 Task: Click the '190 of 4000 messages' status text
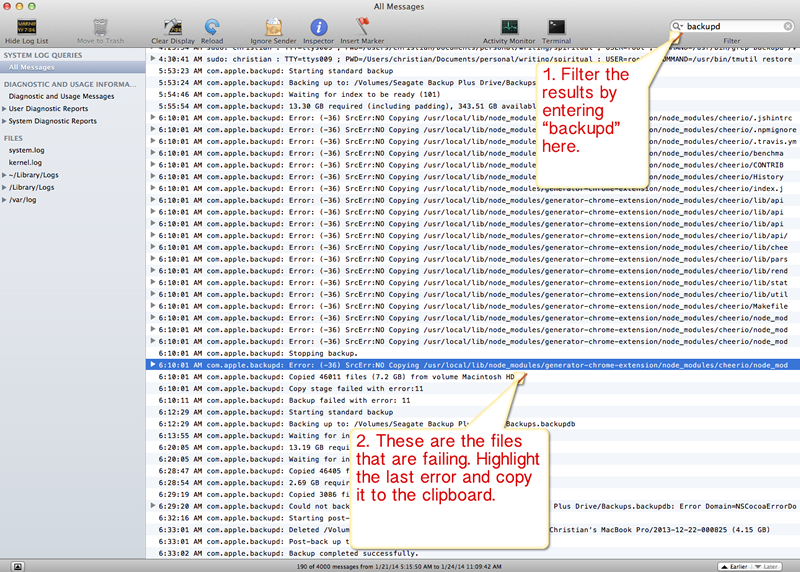(x=399, y=566)
